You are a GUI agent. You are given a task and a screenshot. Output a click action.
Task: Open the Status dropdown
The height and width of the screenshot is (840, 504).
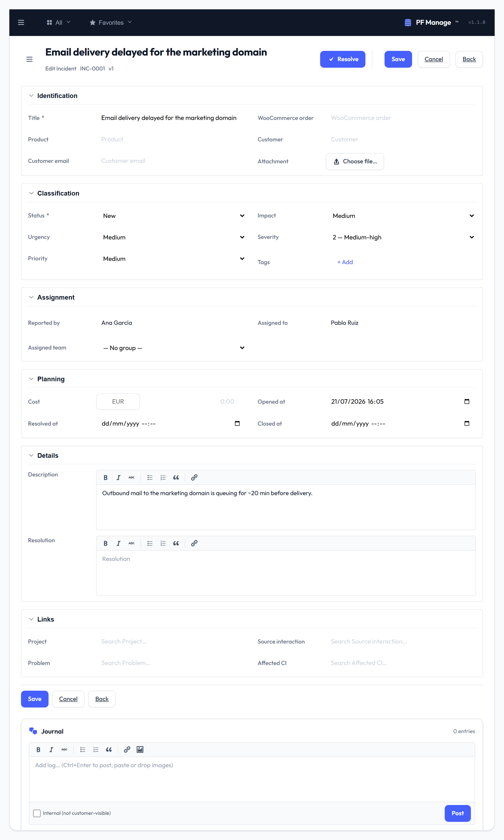click(x=174, y=216)
